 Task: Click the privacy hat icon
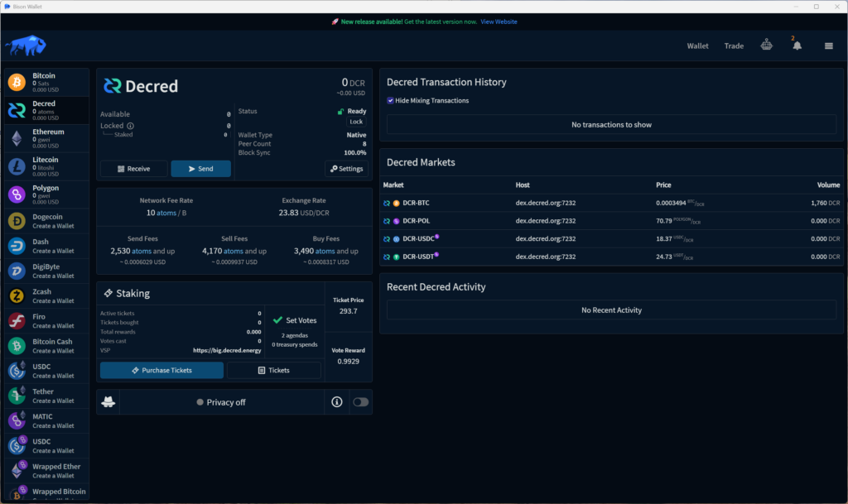(x=108, y=402)
